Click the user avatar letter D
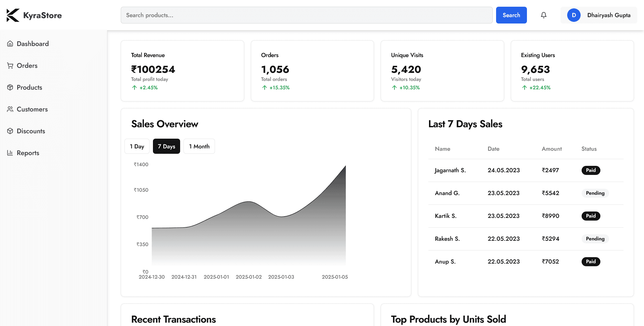This screenshot has width=644, height=326. click(x=574, y=15)
